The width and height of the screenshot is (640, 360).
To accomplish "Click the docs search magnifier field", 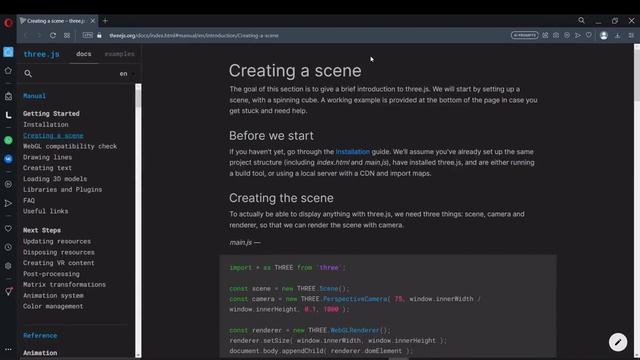I will coord(28,73).
